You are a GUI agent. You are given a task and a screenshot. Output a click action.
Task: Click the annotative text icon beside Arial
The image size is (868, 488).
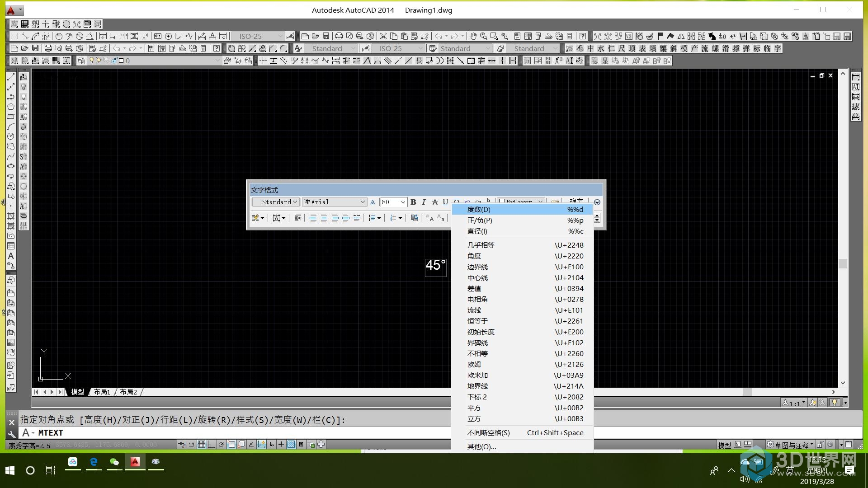tap(373, 202)
